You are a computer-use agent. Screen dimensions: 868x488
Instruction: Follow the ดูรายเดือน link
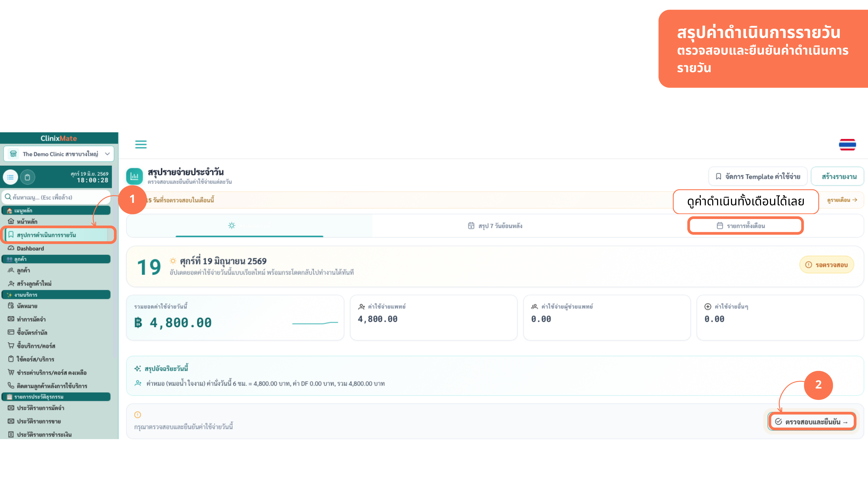842,200
